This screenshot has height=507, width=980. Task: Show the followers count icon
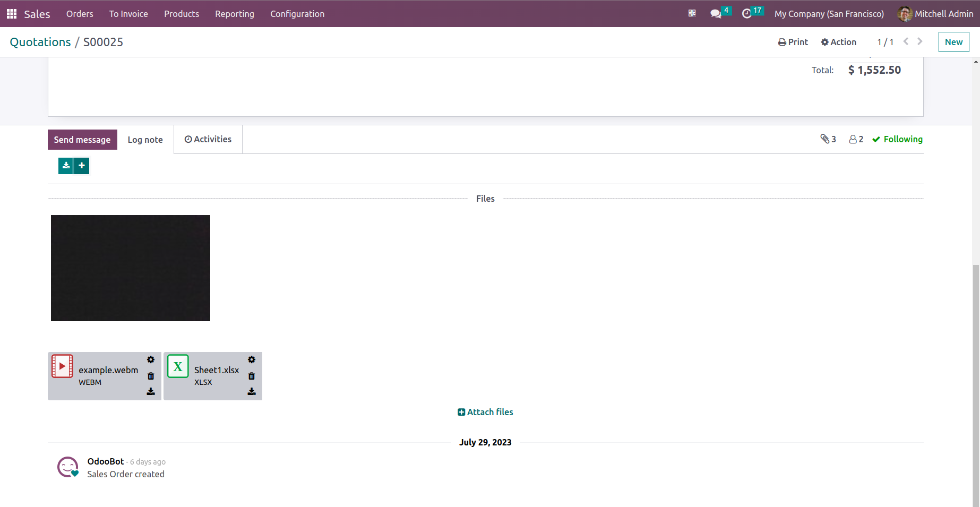point(856,139)
